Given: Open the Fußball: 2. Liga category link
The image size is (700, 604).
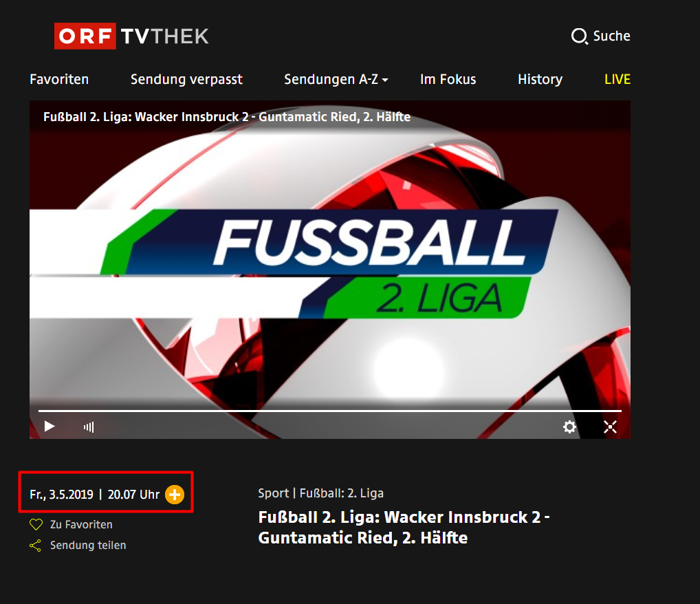Looking at the screenshot, I should point(342,493).
